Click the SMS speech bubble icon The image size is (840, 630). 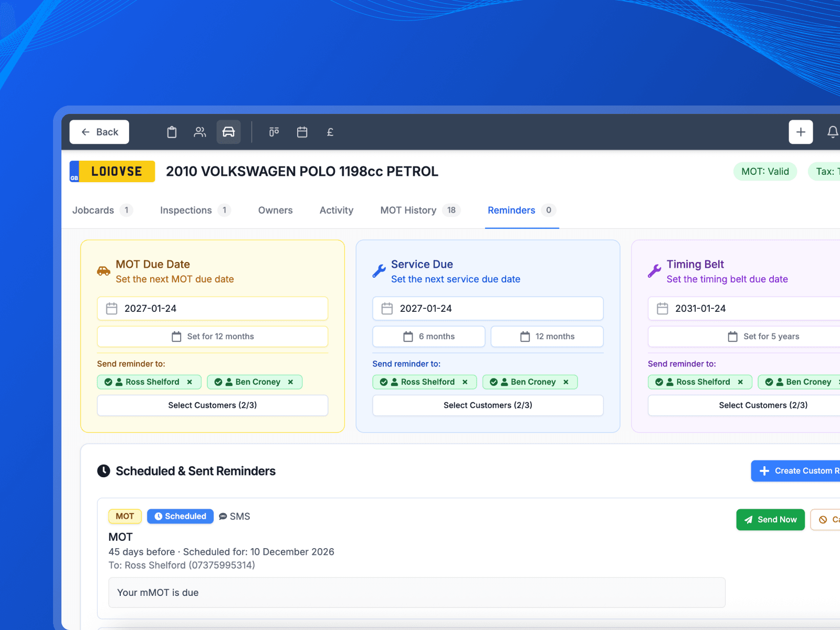tap(223, 516)
